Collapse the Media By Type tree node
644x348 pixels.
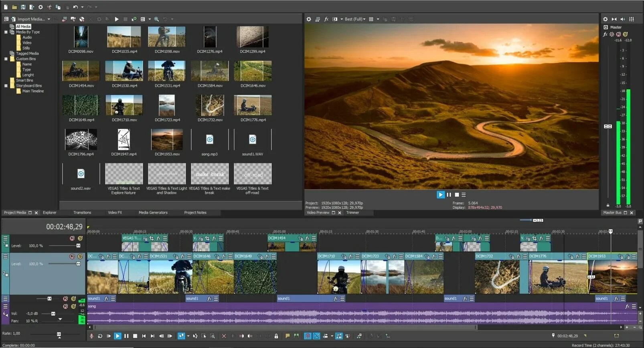coord(6,32)
